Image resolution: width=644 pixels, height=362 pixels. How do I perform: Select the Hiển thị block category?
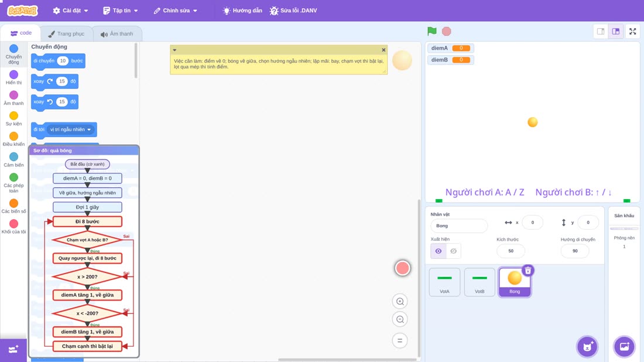click(x=13, y=77)
